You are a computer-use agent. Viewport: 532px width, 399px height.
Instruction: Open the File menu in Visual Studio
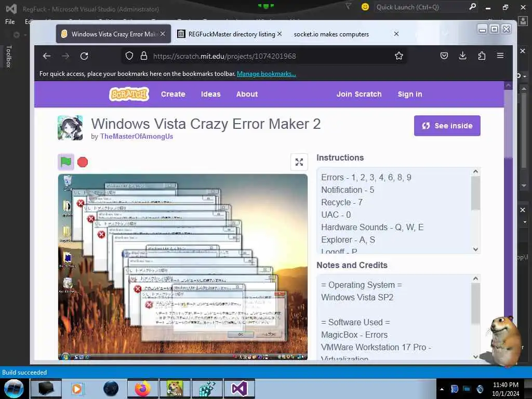(x=10, y=22)
